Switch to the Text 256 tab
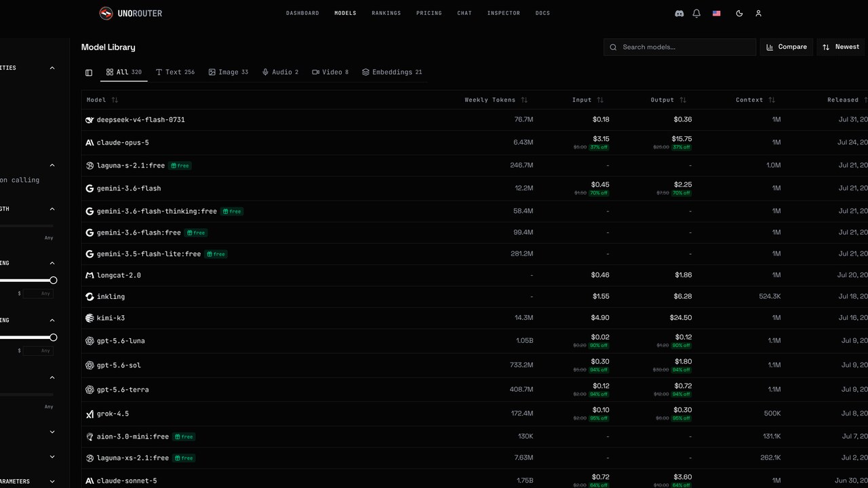The width and height of the screenshot is (868, 488). [x=175, y=72]
